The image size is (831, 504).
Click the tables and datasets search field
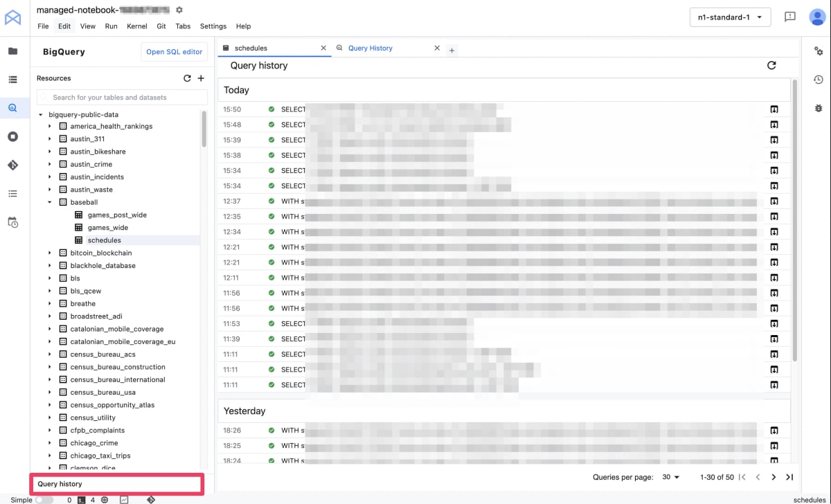(x=122, y=98)
